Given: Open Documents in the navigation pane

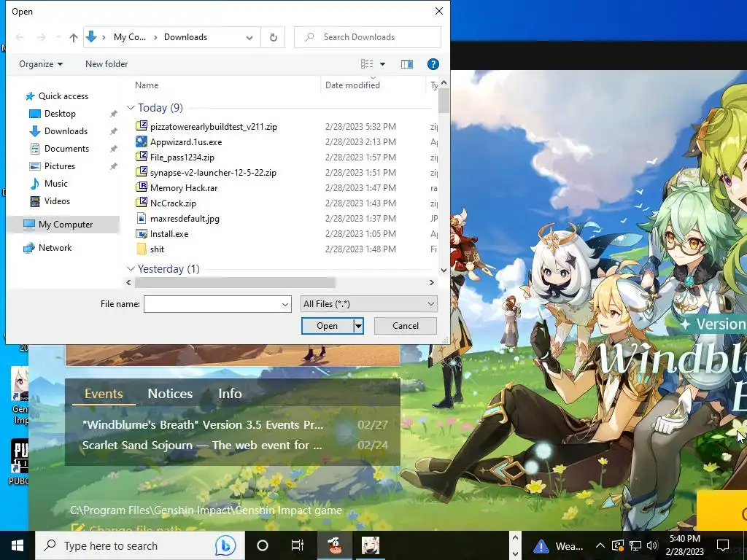Looking at the screenshot, I should click(66, 149).
